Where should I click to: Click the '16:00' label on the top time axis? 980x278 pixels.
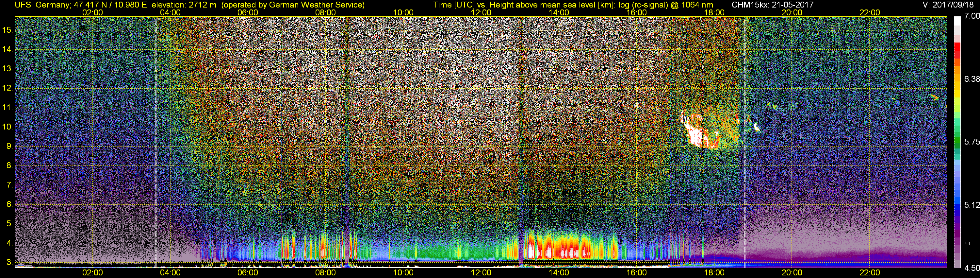pos(636,12)
